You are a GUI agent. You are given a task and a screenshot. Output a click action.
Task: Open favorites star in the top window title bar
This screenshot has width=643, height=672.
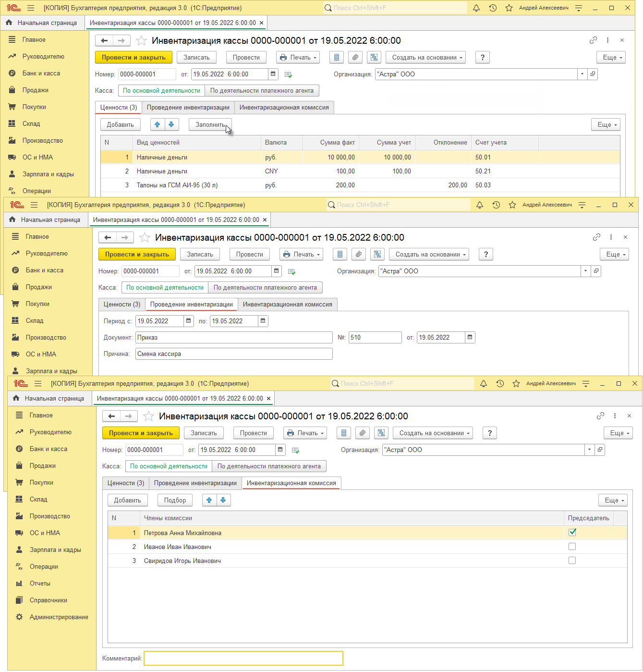pyautogui.click(x=509, y=8)
